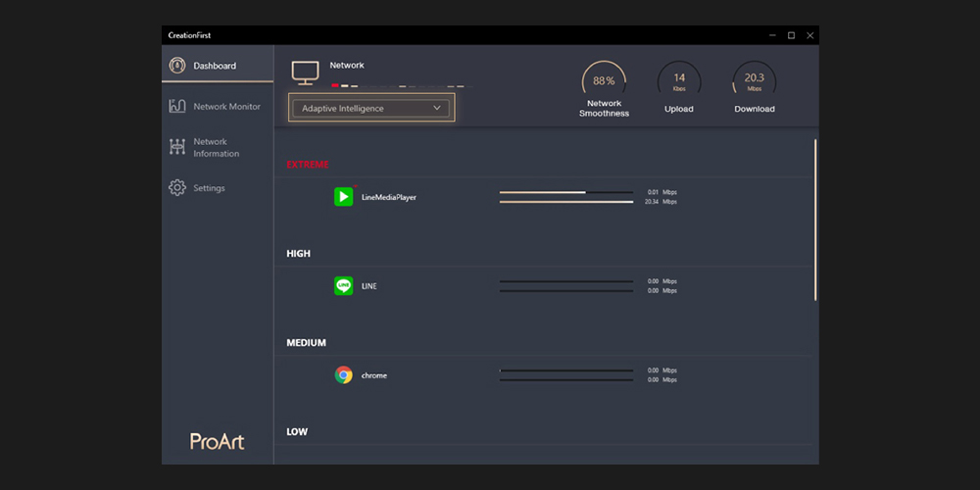Click LineMediaPlayer download bandwidth bar
980x490 pixels.
566,202
